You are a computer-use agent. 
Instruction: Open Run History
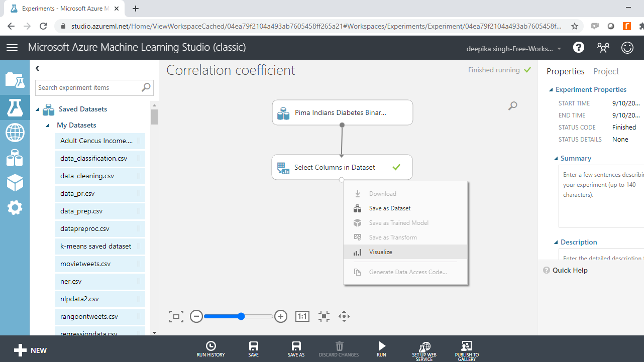point(211,349)
